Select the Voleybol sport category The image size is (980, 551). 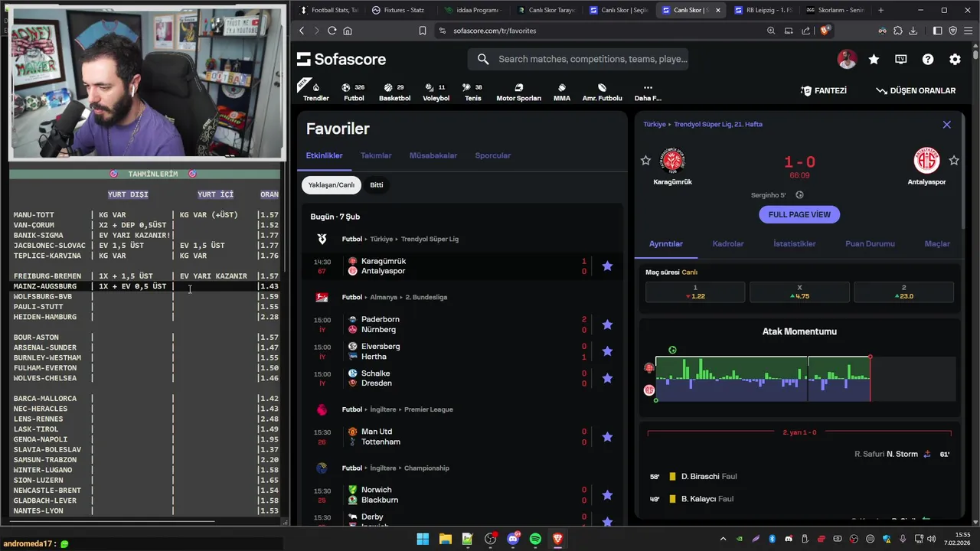tap(436, 92)
